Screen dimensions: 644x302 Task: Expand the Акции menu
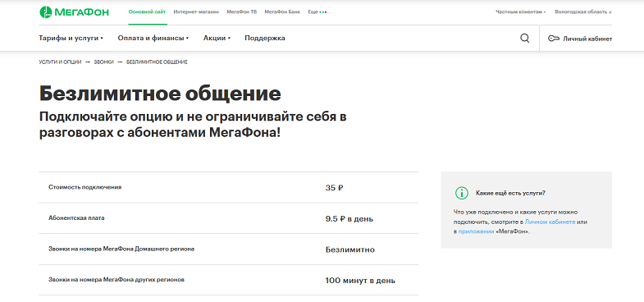click(x=217, y=39)
